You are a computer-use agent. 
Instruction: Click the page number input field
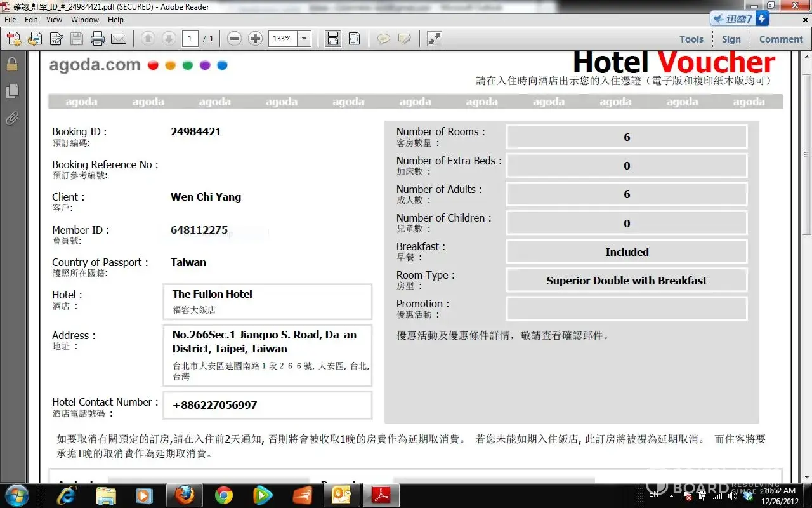click(190, 39)
